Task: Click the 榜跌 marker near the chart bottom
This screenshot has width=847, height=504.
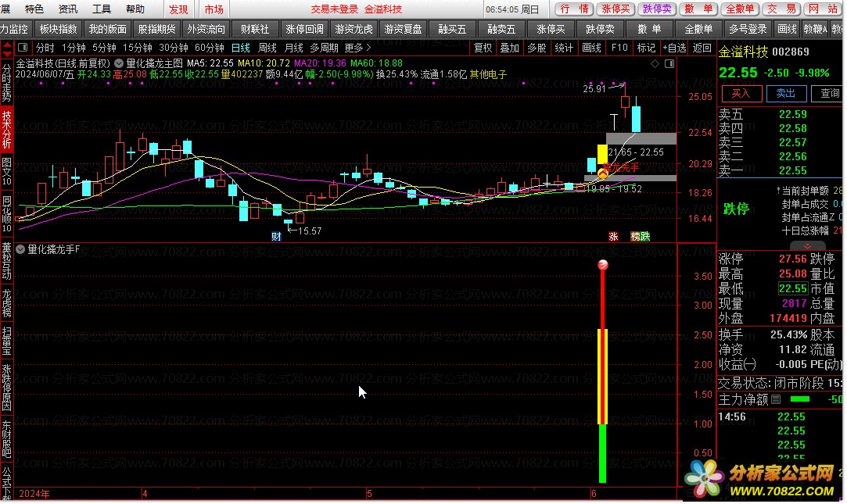Action: [x=641, y=236]
